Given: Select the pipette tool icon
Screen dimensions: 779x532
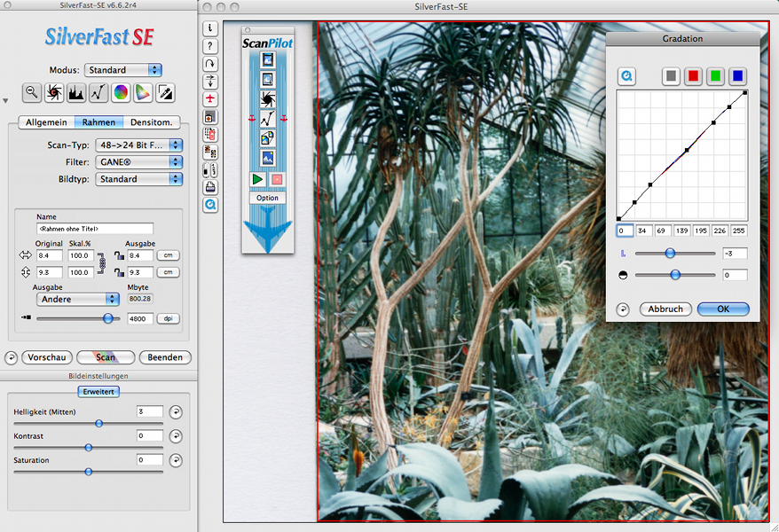Looking at the screenshot, I should point(165,92).
